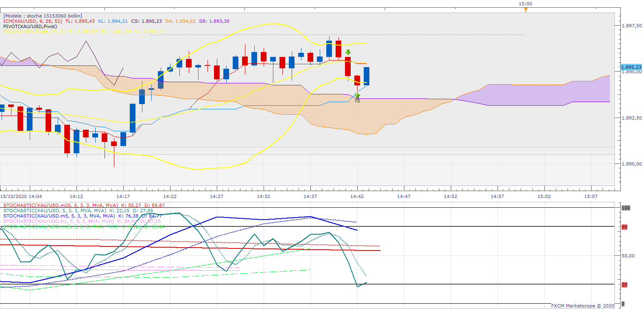
Task: Click the 14:17 time axis label
Action: [123, 196]
